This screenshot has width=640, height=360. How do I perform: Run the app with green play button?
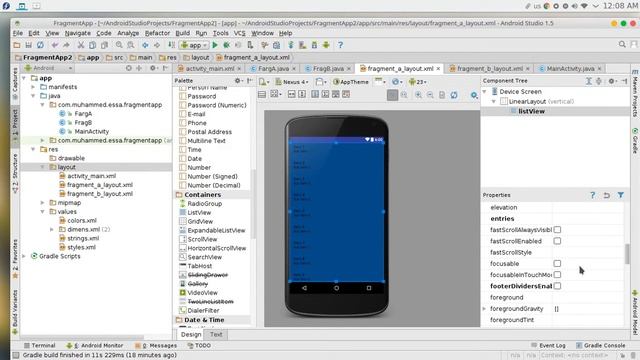215,45
